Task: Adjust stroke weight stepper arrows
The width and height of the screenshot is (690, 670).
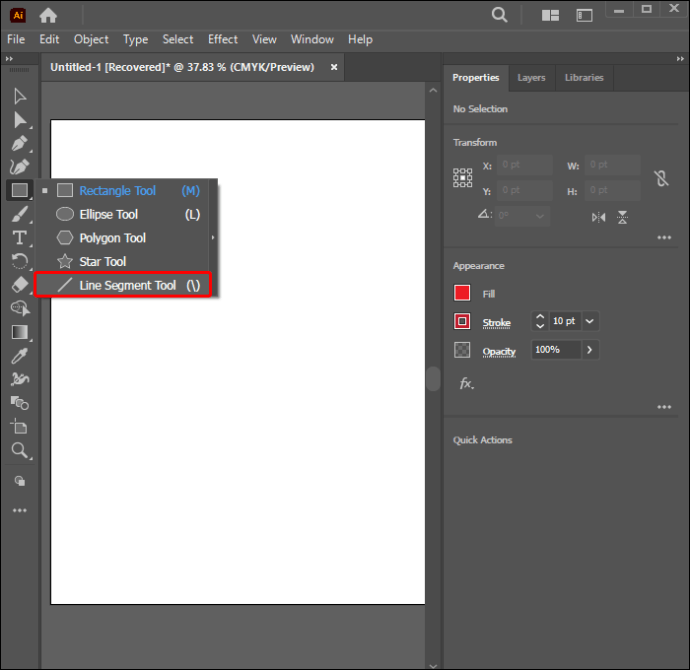Action: [540, 321]
